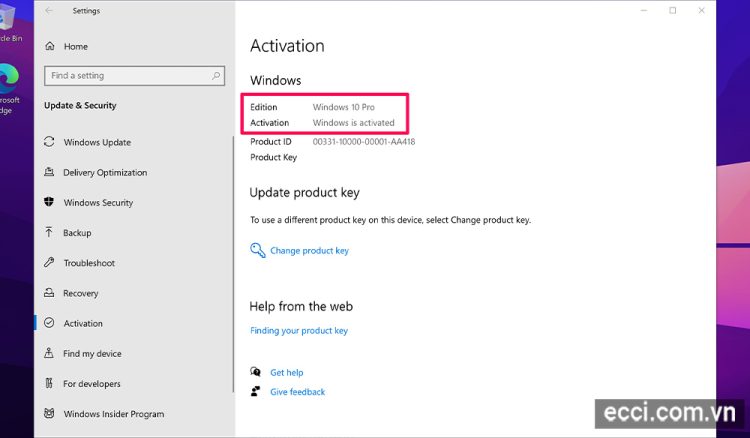This screenshot has height=438, width=750.
Task: Click the Give feedback person icon
Action: coord(255,391)
